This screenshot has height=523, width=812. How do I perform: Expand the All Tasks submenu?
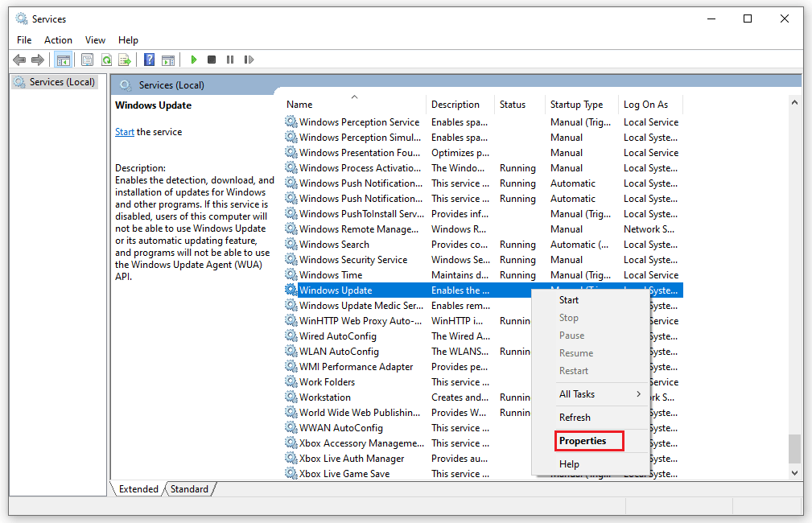point(576,394)
